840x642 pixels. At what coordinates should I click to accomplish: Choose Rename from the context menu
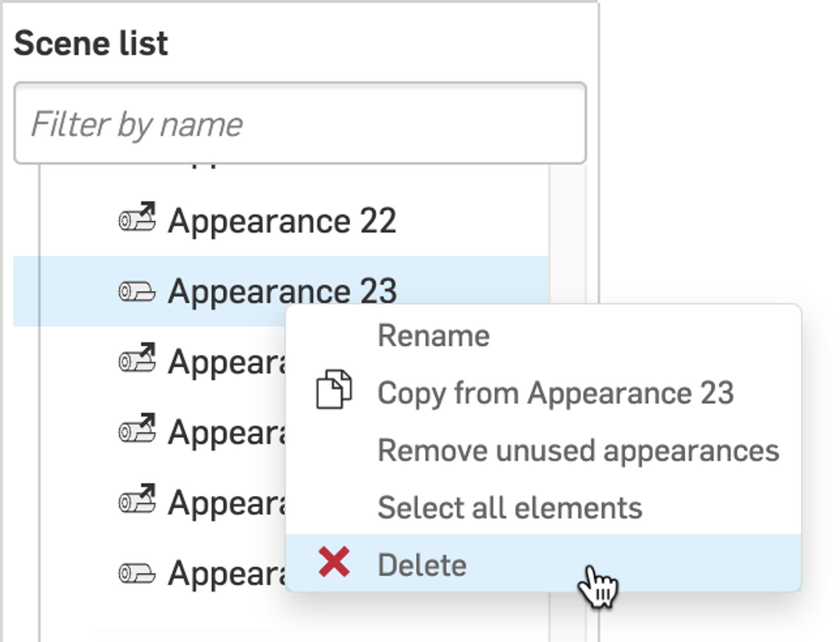pos(434,335)
